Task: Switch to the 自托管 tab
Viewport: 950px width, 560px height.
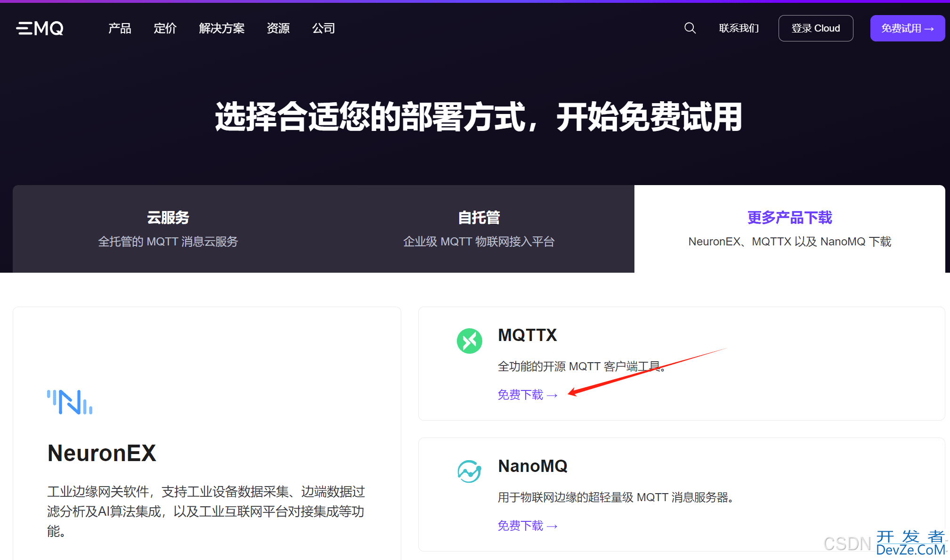Action: 479,229
